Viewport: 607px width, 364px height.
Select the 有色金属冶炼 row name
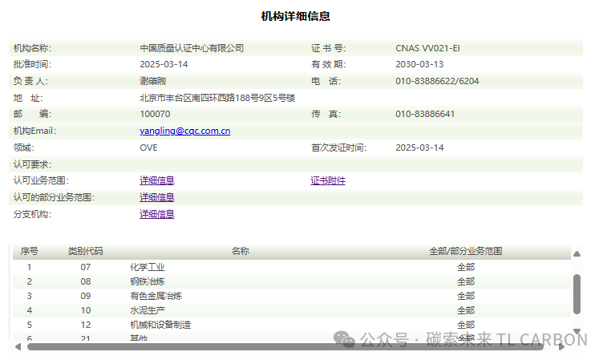pos(156,296)
